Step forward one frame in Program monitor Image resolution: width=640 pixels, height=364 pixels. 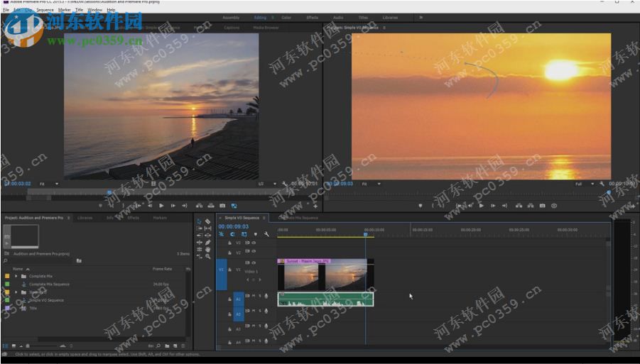[x=493, y=206]
